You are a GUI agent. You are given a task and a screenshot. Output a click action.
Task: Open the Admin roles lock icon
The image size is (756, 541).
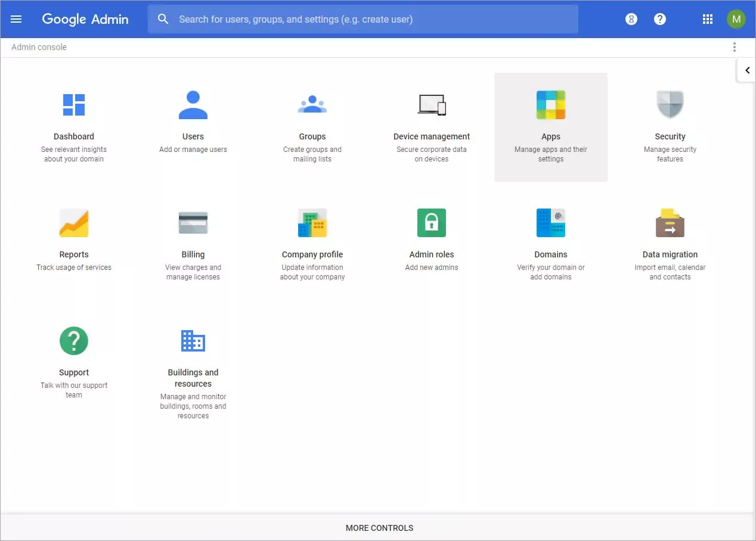[x=432, y=223]
